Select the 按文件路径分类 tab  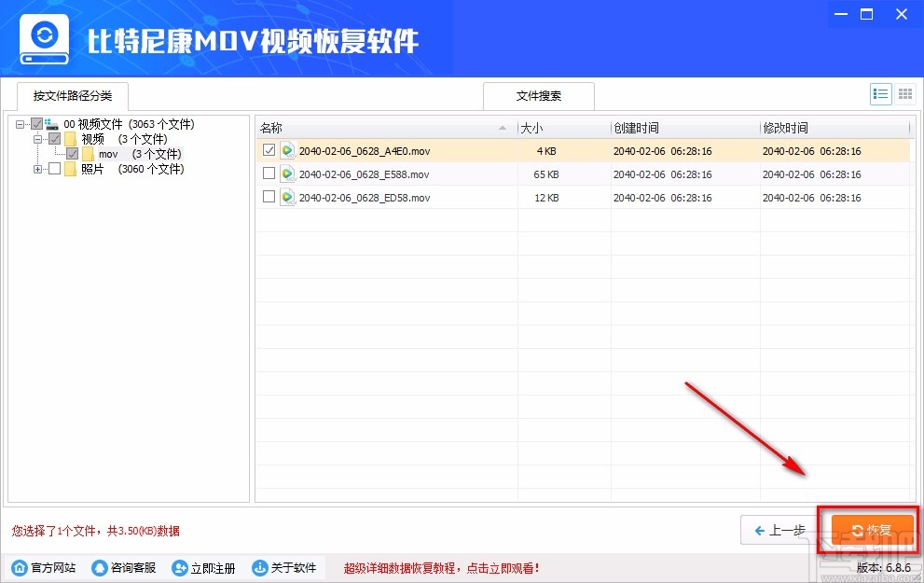click(x=72, y=95)
